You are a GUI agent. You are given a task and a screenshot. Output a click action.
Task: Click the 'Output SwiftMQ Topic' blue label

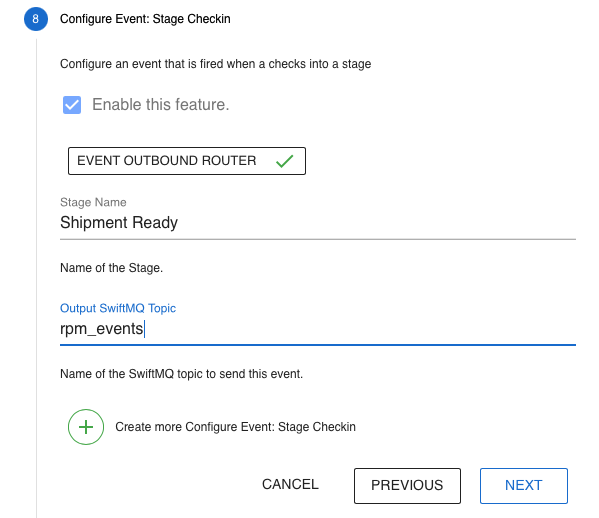(118, 308)
